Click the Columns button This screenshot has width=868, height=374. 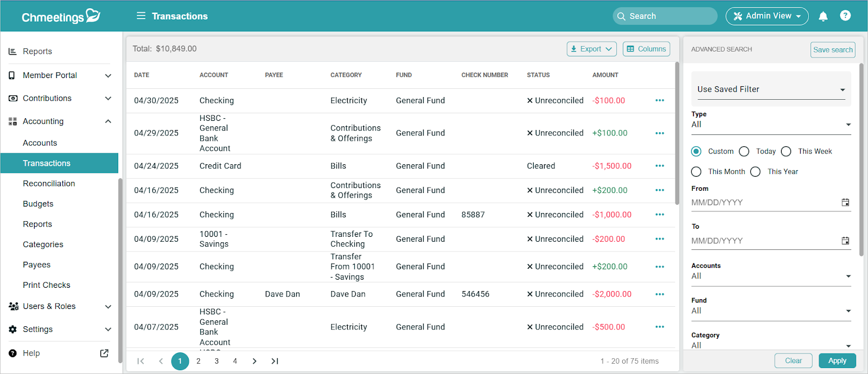(646, 49)
